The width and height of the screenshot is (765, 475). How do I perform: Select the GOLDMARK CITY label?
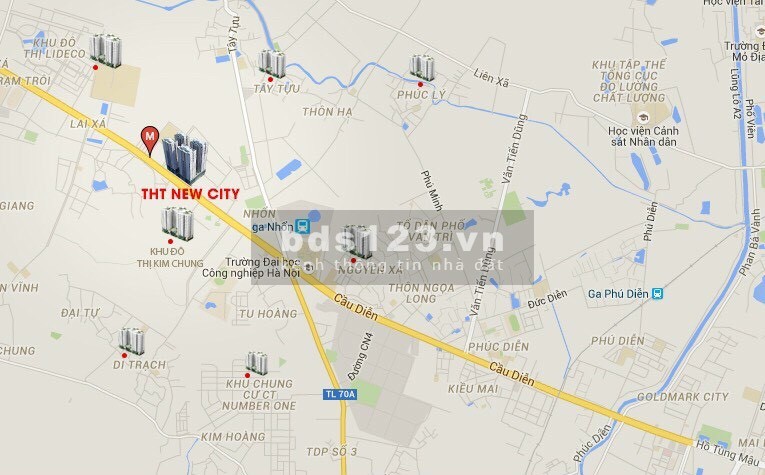(683, 397)
